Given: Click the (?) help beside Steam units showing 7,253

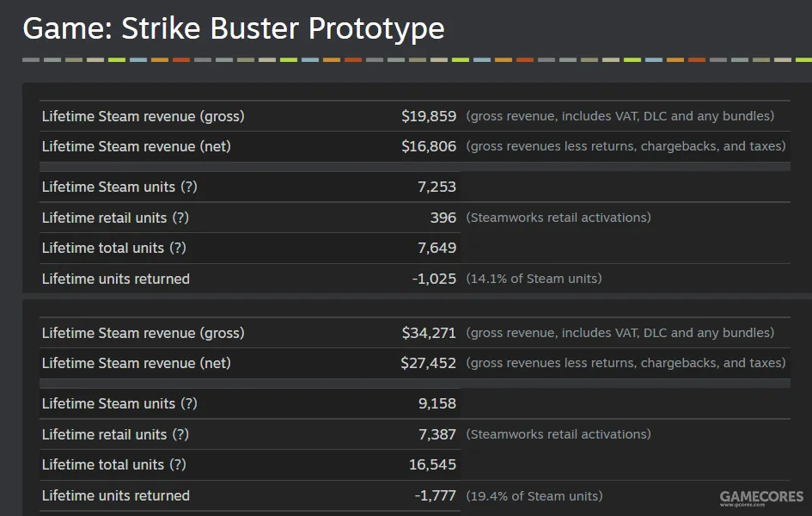Looking at the screenshot, I should [188, 187].
